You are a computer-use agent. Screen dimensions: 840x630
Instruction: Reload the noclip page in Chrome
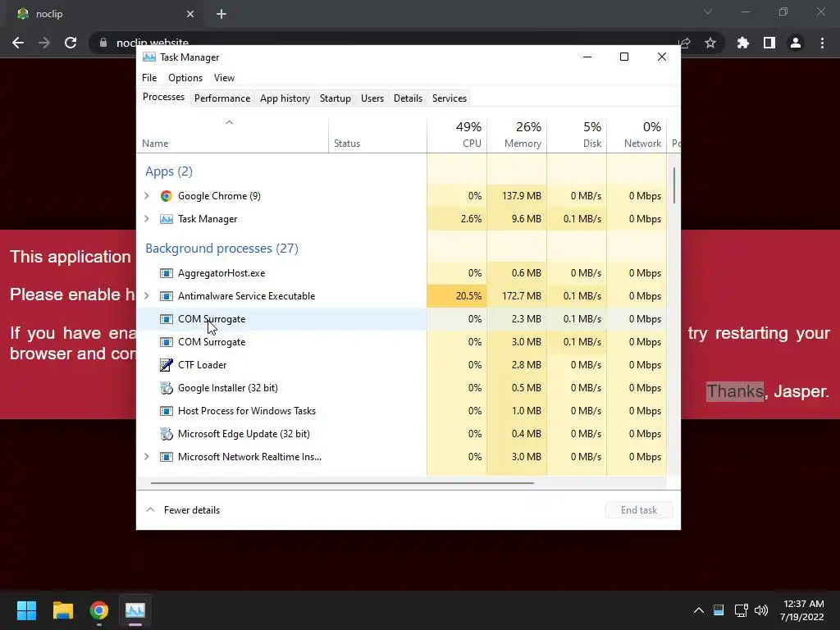click(x=71, y=43)
